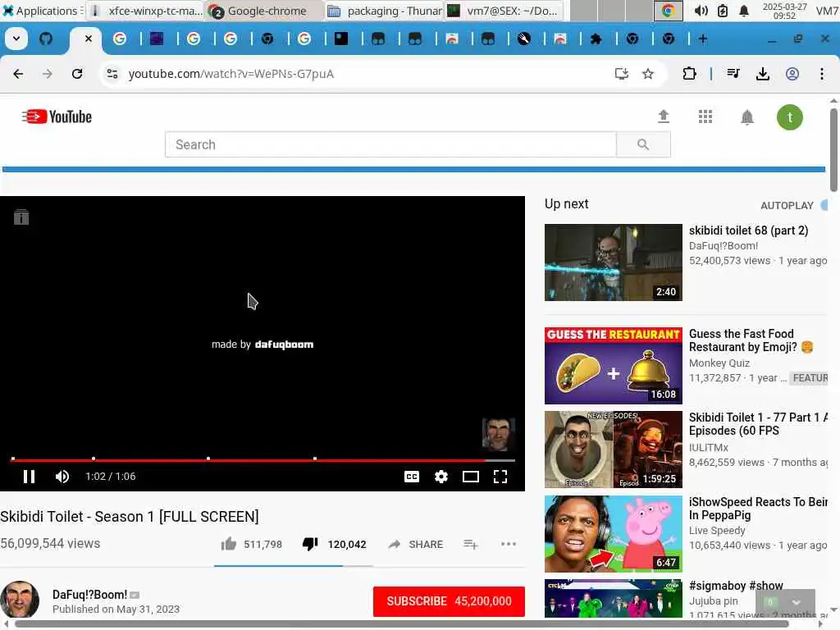This screenshot has height=630, width=840.
Task: Open the tab search chevron in Chrome
Action: (16, 39)
